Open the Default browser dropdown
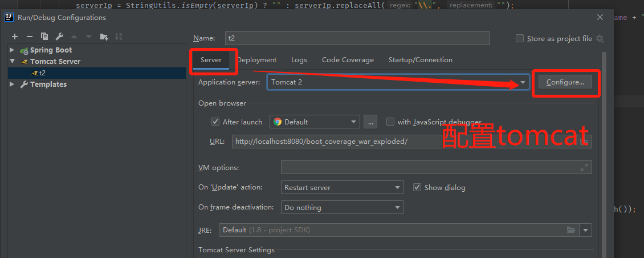 point(315,122)
